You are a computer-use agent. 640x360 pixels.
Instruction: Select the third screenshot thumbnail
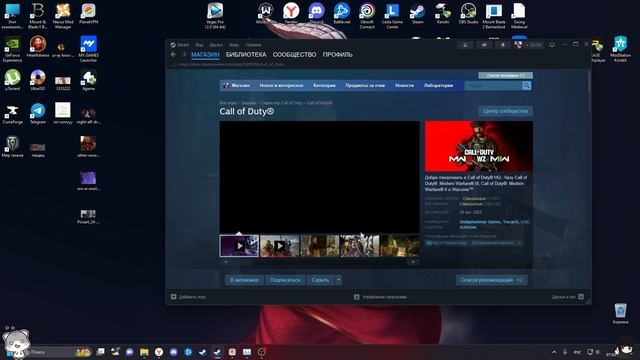pyautogui.click(x=320, y=246)
